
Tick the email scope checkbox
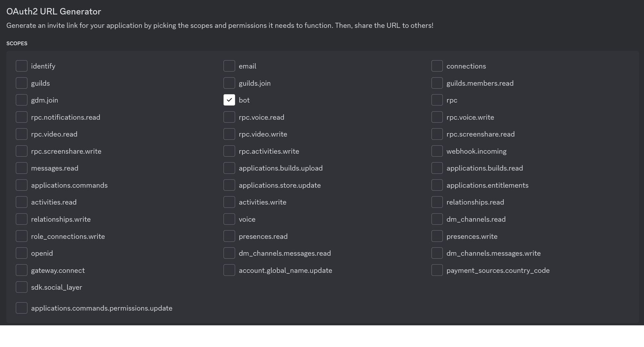(x=229, y=66)
